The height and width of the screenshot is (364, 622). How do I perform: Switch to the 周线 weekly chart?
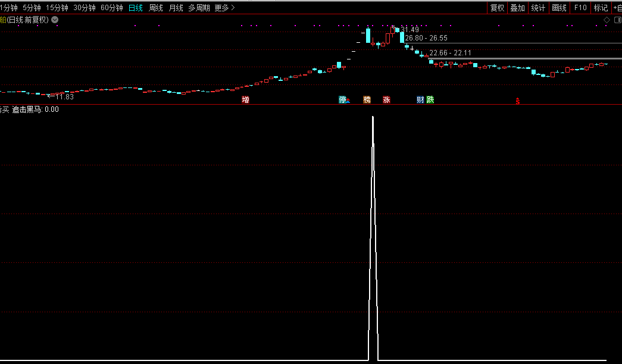click(x=155, y=8)
